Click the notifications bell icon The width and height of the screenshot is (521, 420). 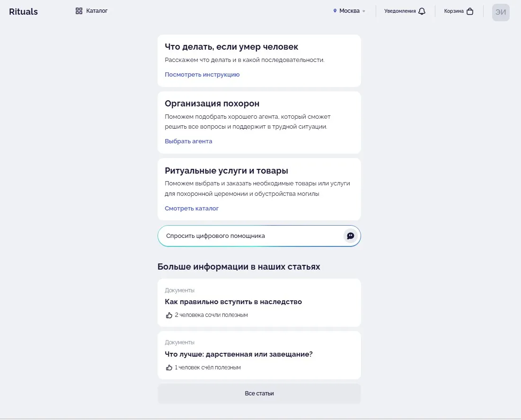click(x=422, y=11)
